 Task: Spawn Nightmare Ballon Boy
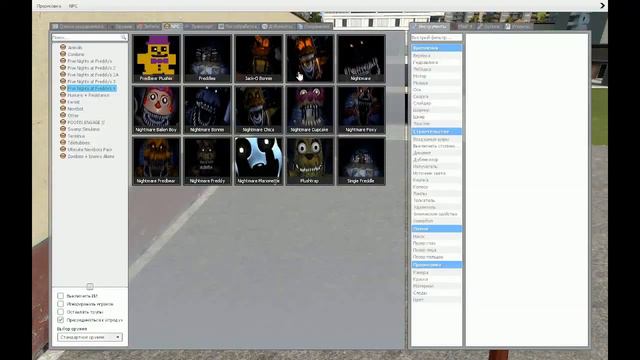pyautogui.click(x=156, y=110)
